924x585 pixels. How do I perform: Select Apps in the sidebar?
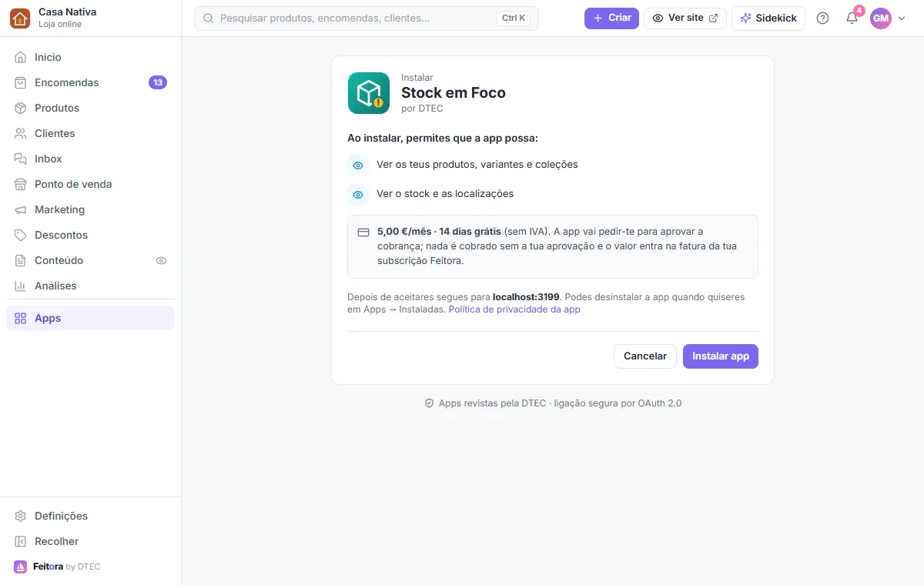(90, 318)
